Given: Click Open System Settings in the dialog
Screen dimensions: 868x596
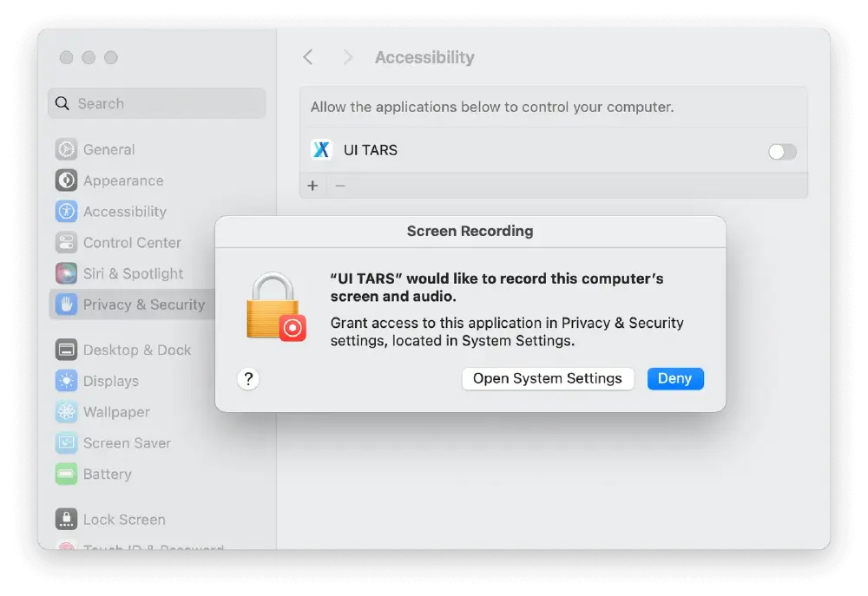Looking at the screenshot, I should 548,378.
